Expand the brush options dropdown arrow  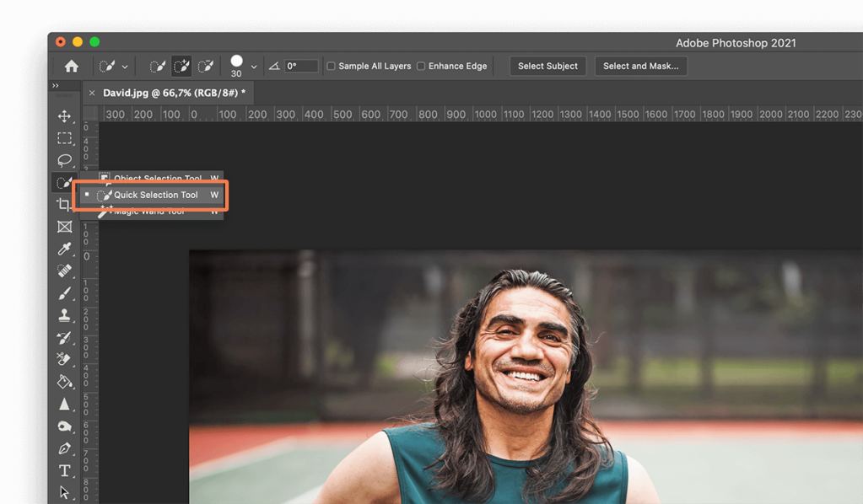click(x=254, y=67)
